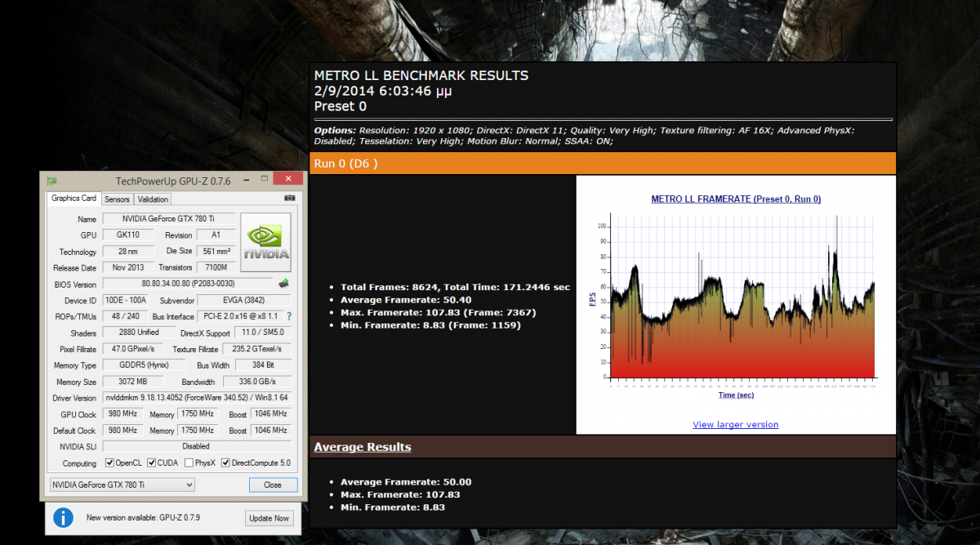Click the blue info icon in update notice

click(x=64, y=517)
